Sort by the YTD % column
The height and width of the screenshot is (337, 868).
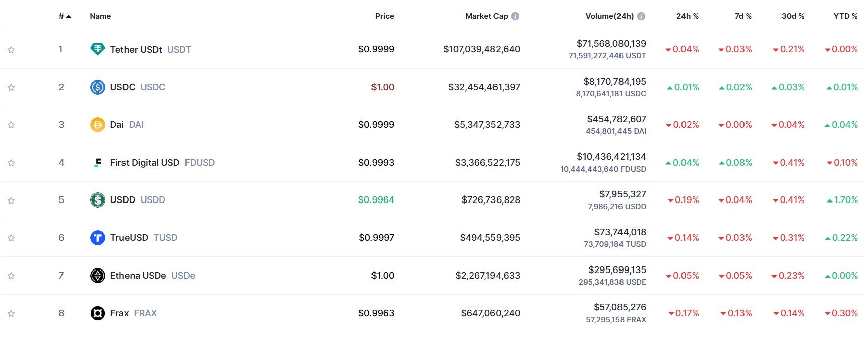(845, 16)
